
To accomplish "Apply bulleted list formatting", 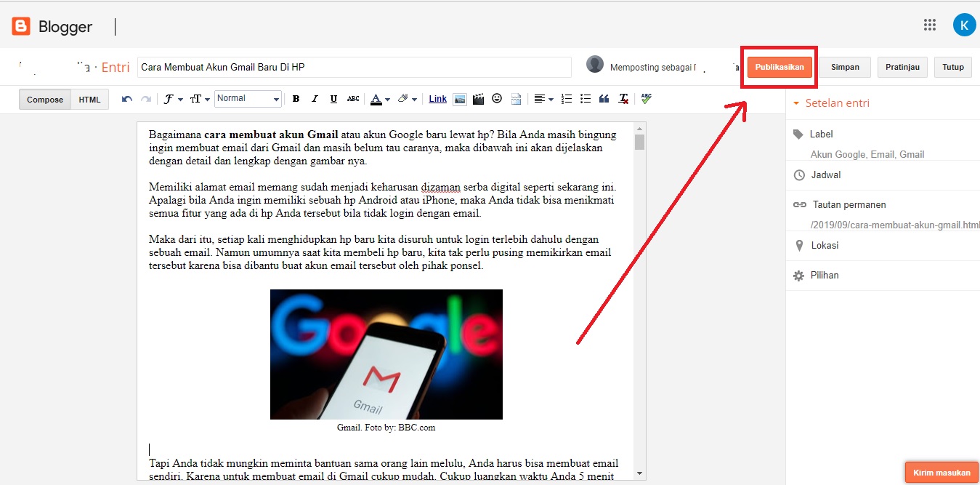I will point(586,99).
